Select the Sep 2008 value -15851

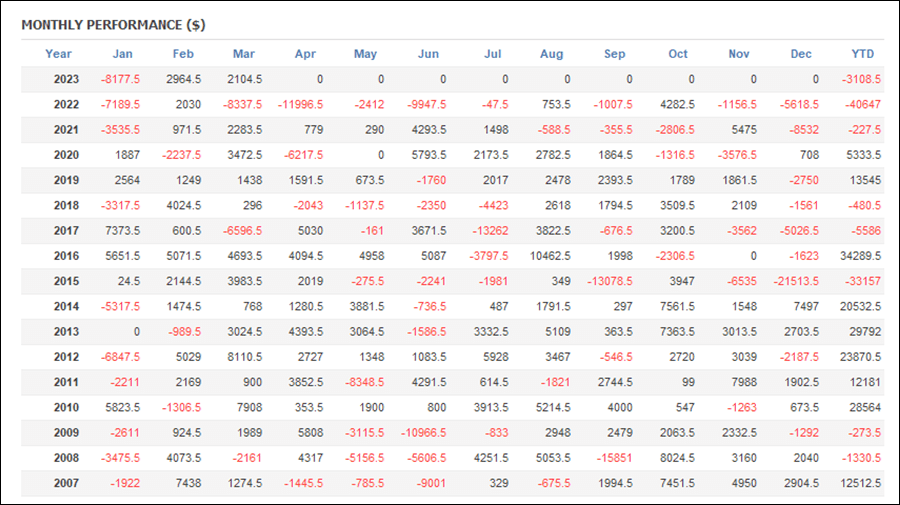click(614, 458)
